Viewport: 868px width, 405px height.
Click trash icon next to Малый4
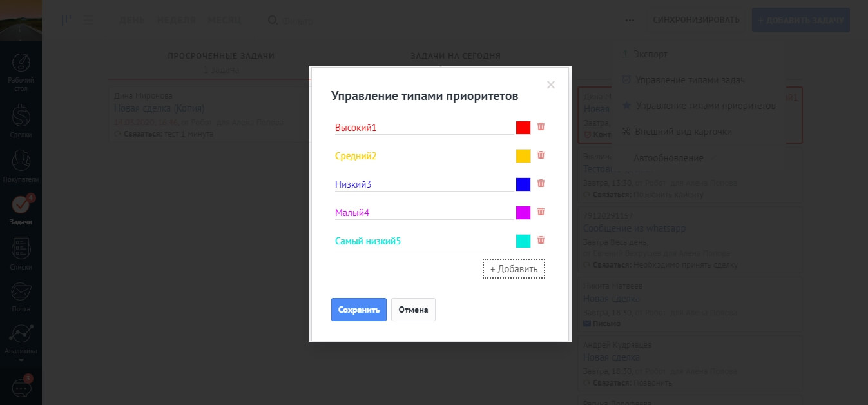click(541, 212)
